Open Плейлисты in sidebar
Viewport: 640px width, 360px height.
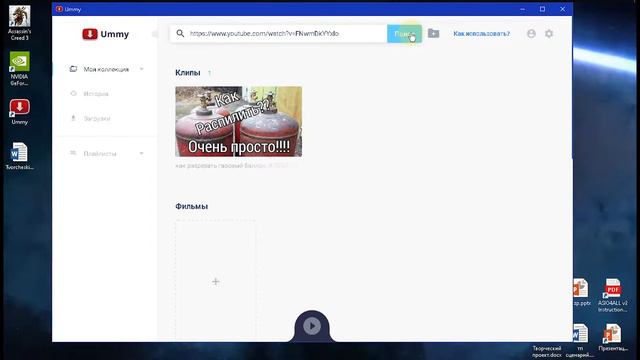100,153
